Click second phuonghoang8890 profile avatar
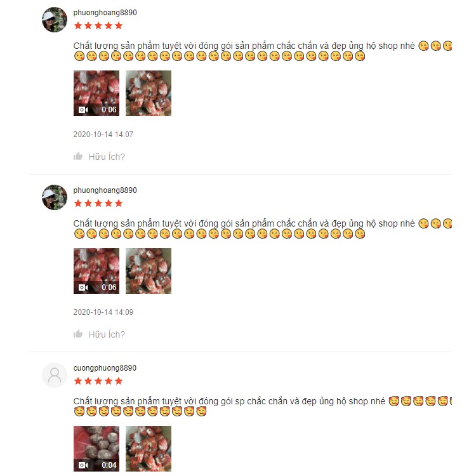 [55, 197]
